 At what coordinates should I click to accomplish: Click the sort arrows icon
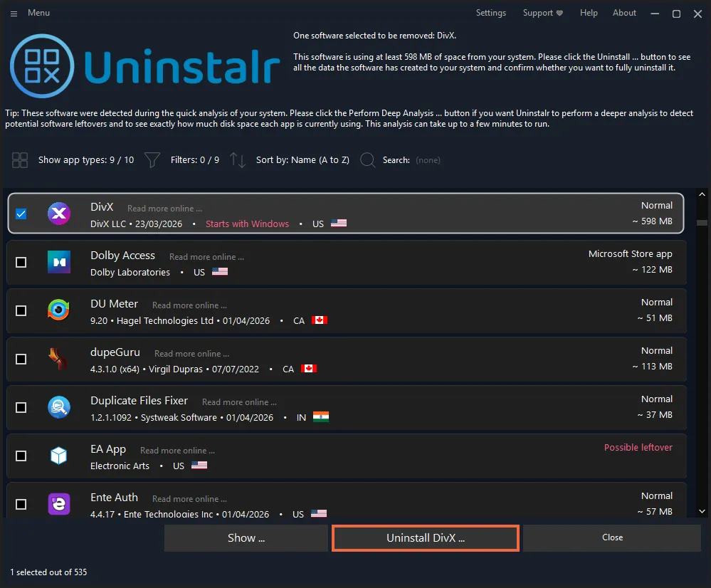(x=237, y=160)
